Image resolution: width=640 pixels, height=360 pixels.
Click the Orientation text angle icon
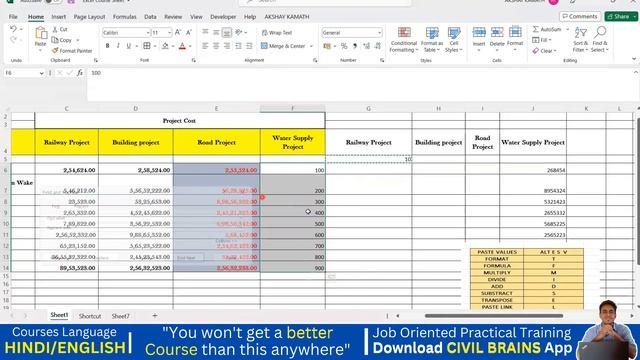[x=239, y=32]
